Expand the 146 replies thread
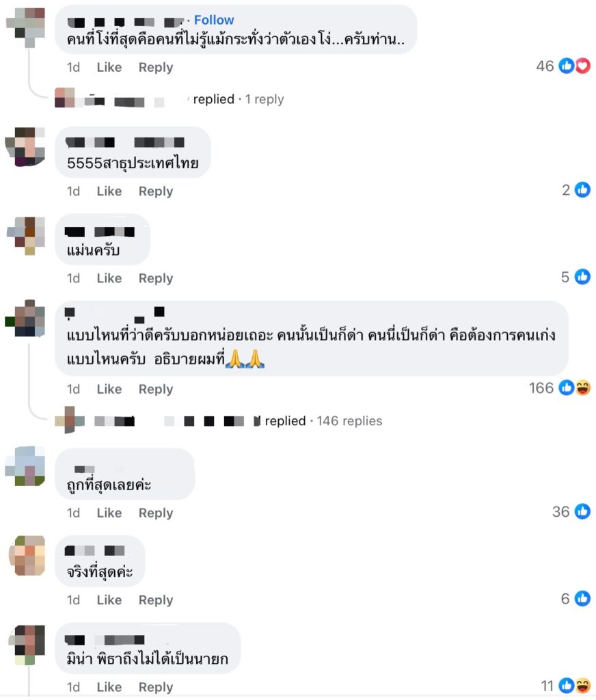This screenshot has width=596, height=700. [349, 421]
